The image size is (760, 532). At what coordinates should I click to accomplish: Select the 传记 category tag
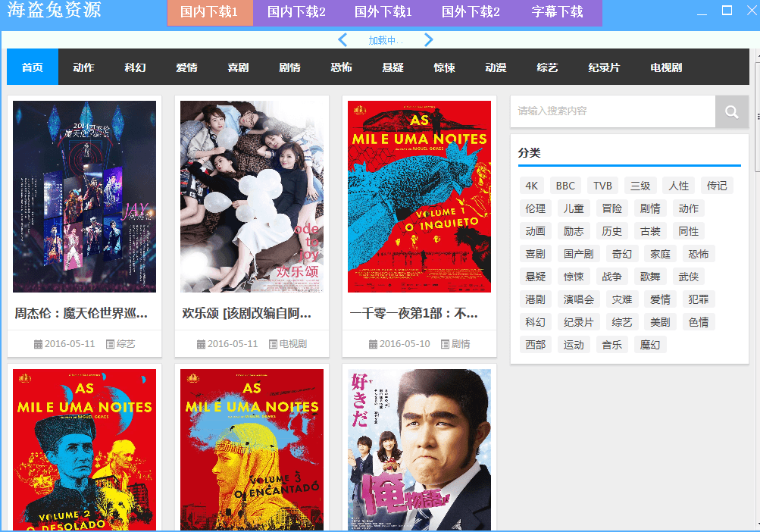click(717, 186)
